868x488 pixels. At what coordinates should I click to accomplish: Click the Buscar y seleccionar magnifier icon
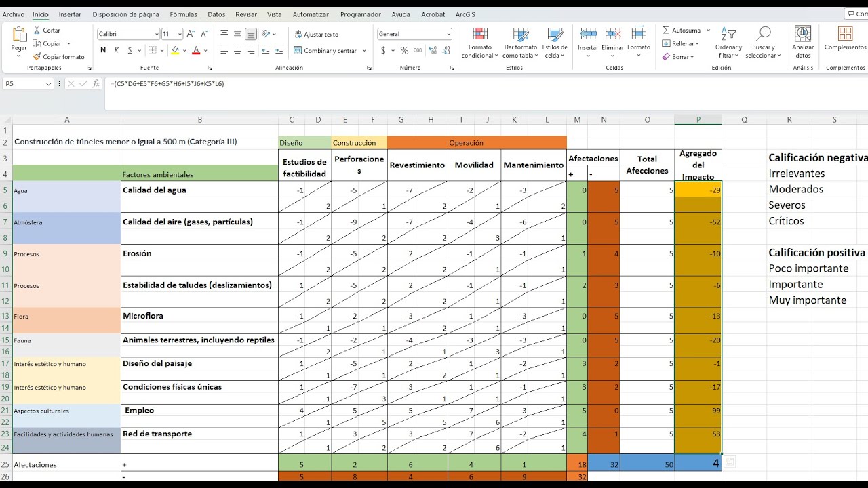764,34
